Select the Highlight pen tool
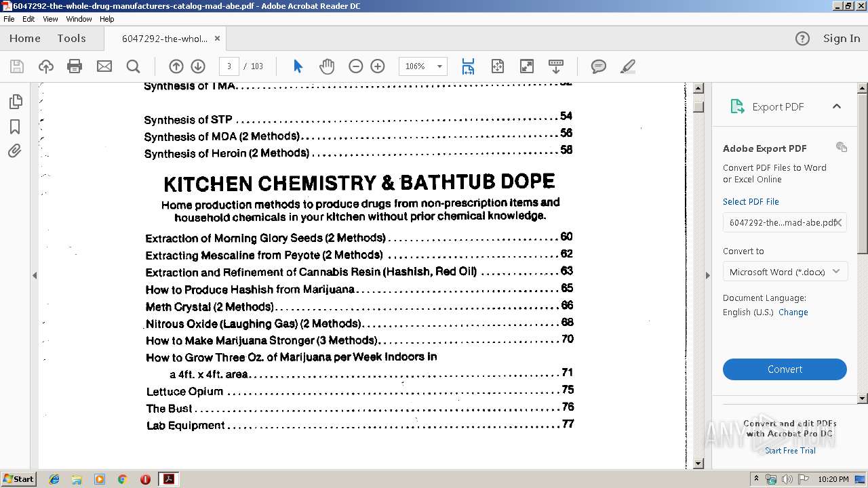Screen dimensions: 868x488 tap(628, 66)
